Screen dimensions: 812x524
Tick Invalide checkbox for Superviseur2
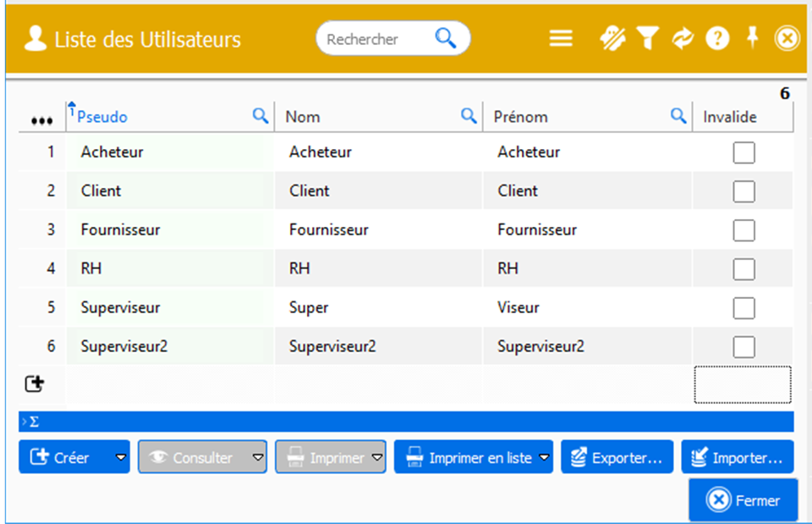pyautogui.click(x=743, y=347)
